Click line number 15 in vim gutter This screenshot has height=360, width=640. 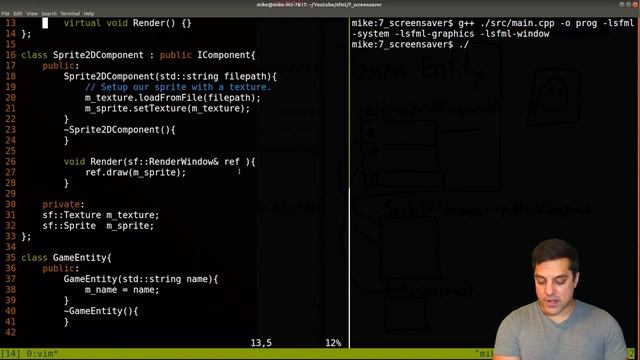pos(11,44)
